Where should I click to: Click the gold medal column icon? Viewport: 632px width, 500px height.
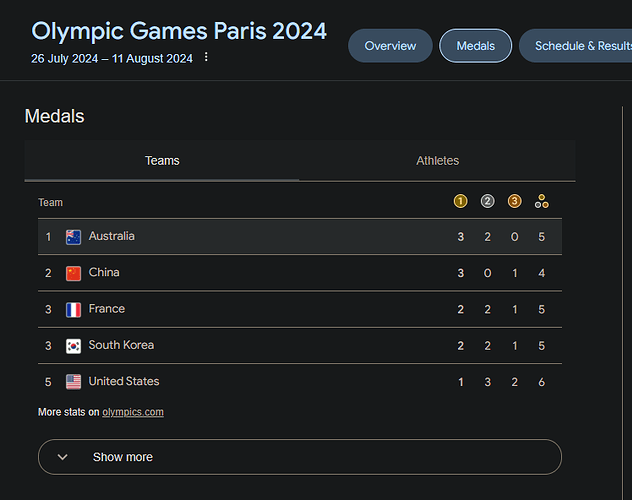460,201
